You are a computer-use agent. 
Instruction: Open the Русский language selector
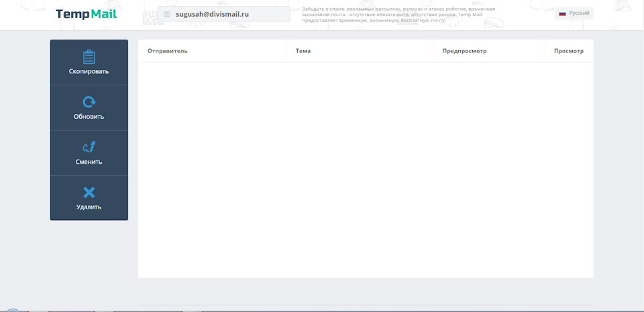click(574, 13)
